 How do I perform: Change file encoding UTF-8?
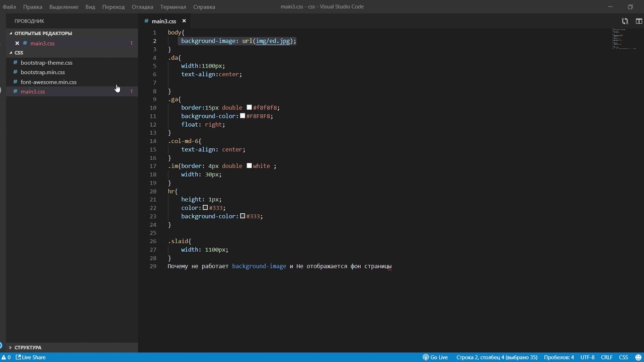click(587, 357)
